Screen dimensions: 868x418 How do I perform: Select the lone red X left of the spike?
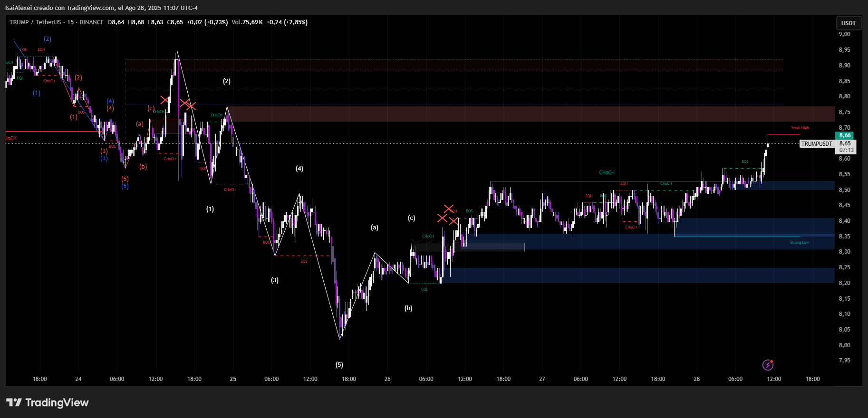164,100
